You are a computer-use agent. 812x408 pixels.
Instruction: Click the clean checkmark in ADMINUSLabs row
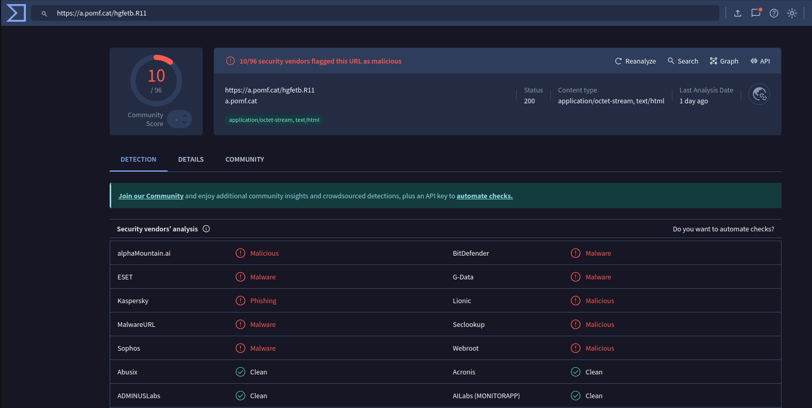click(240, 396)
